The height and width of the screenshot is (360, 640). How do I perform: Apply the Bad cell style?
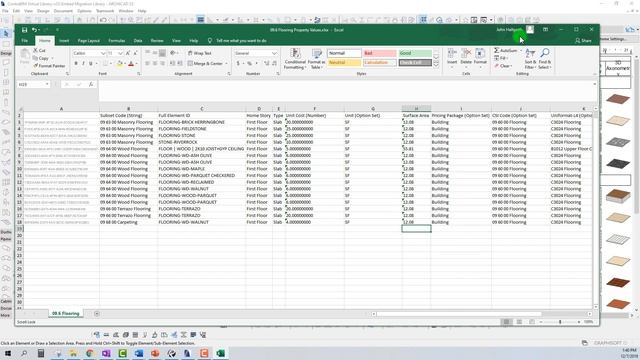click(x=380, y=53)
